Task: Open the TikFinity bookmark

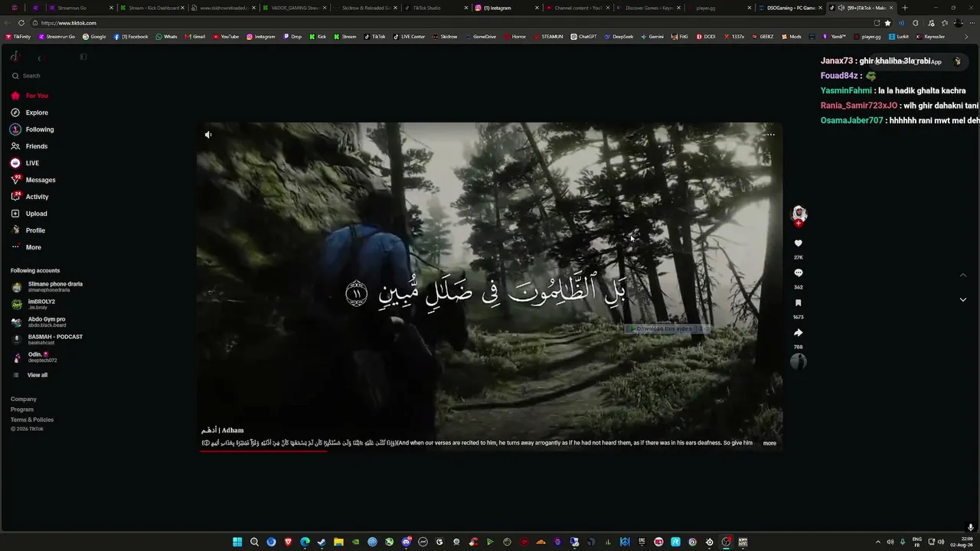Action: tap(18, 37)
